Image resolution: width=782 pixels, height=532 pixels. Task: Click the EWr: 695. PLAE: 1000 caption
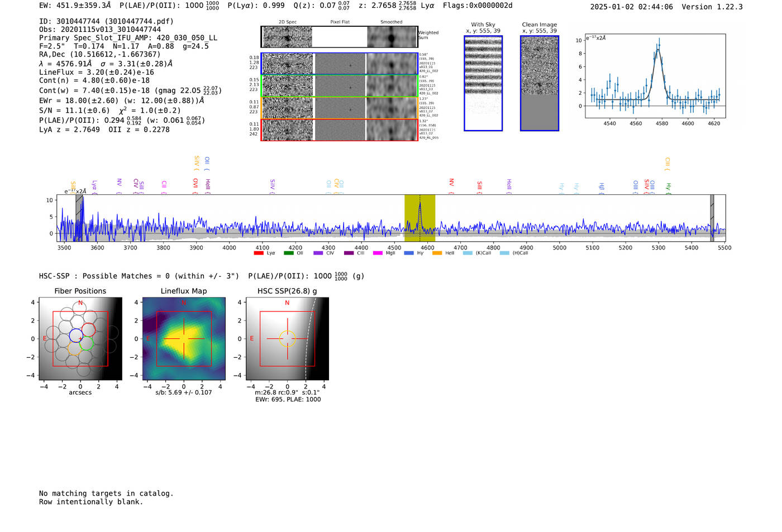288,399
